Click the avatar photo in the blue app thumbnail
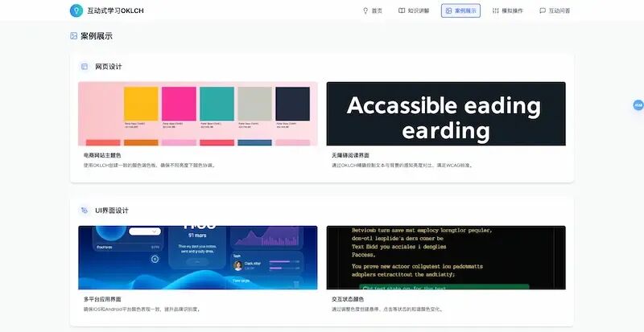 tap(237, 265)
